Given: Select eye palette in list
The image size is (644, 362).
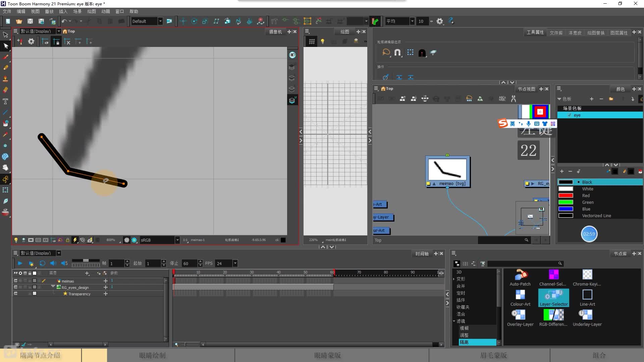Looking at the screenshot, I should pos(600,115).
